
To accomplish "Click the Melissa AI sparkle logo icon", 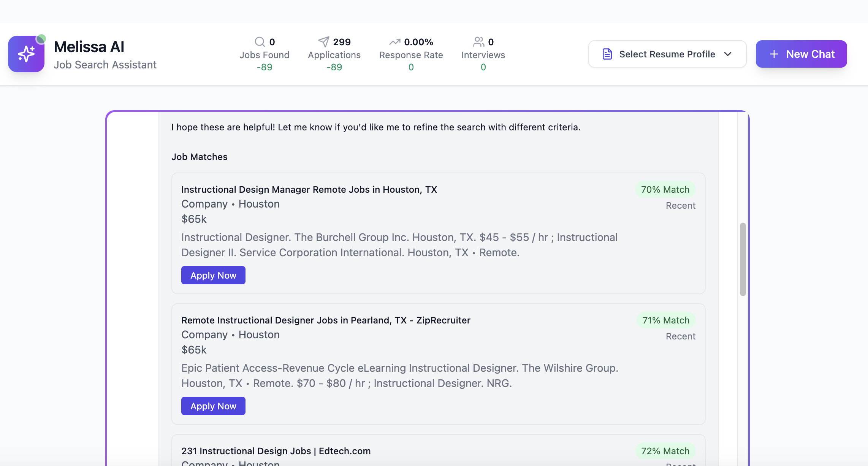I will point(26,54).
